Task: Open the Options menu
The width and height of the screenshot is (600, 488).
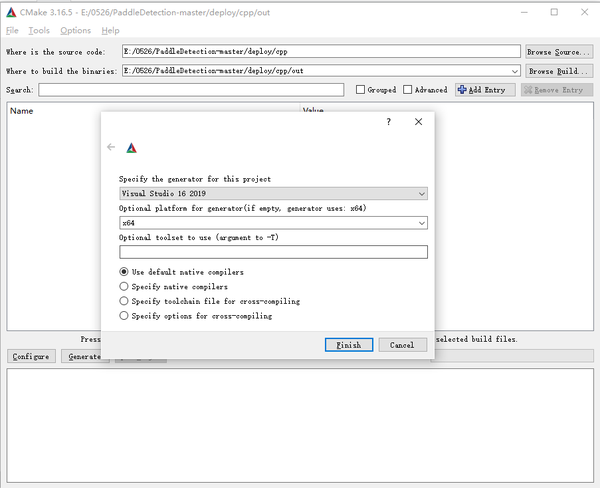Action: pos(75,31)
